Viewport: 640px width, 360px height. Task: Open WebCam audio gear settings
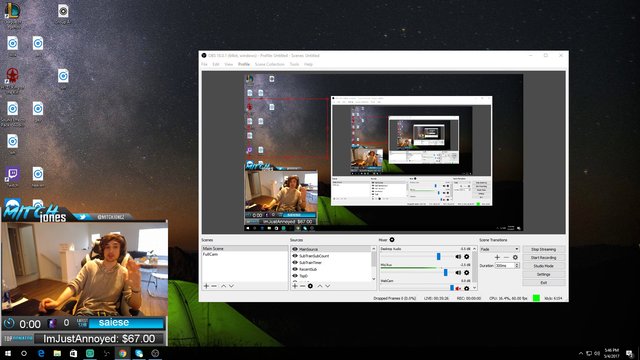pos(467,289)
